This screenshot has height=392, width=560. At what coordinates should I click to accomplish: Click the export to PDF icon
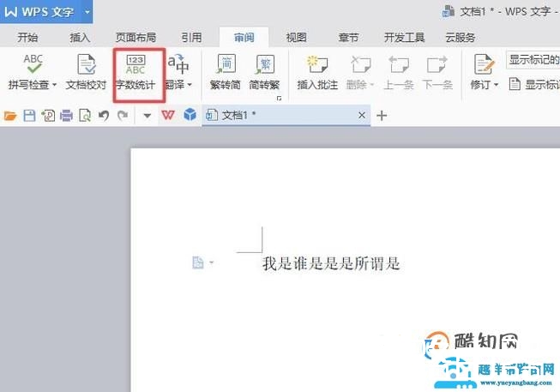click(x=48, y=116)
